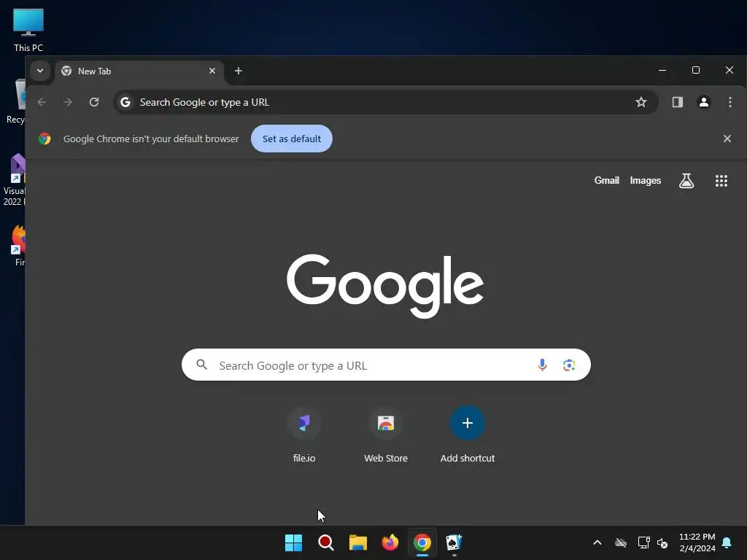
Task: Reload the current page
Action: (x=94, y=102)
